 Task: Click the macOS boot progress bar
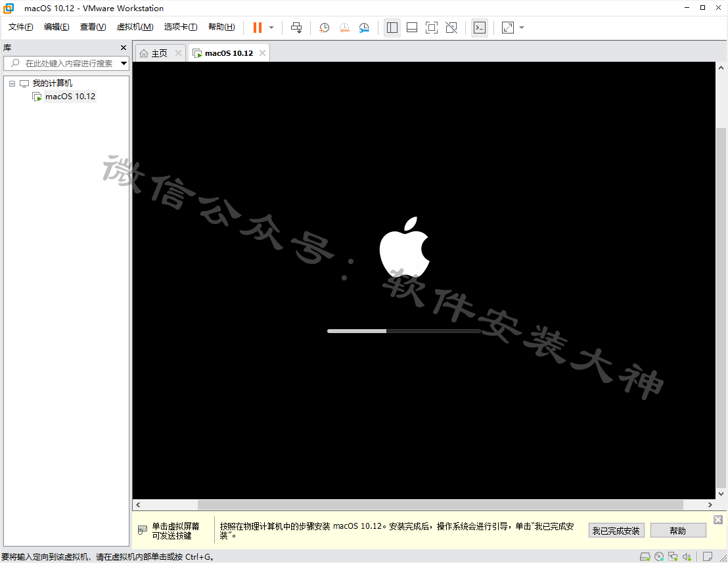click(403, 331)
